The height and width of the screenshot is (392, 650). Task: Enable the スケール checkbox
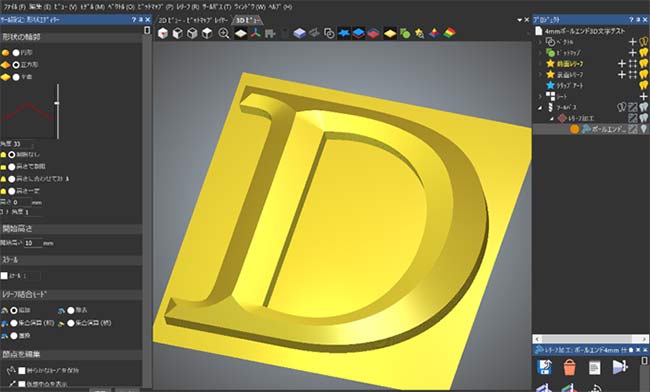4,276
